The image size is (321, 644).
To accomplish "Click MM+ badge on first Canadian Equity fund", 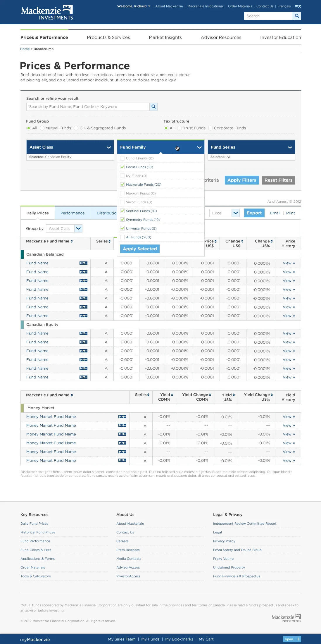I will pos(84,333).
